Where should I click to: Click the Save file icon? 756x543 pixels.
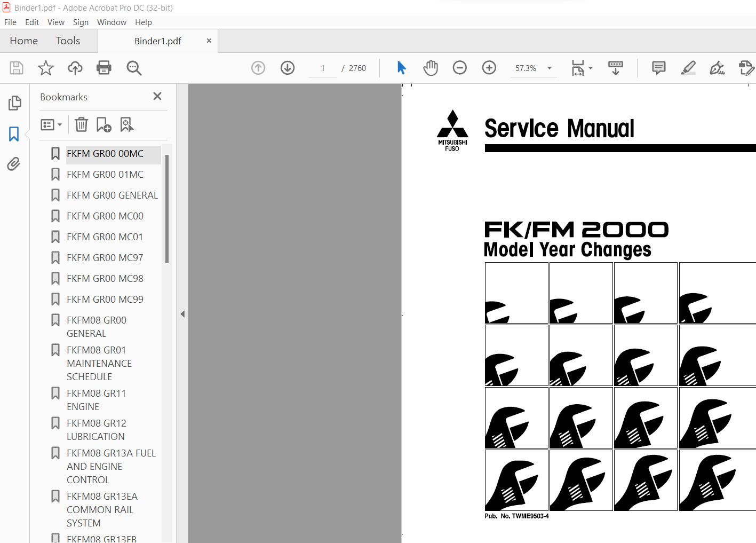pyautogui.click(x=17, y=68)
